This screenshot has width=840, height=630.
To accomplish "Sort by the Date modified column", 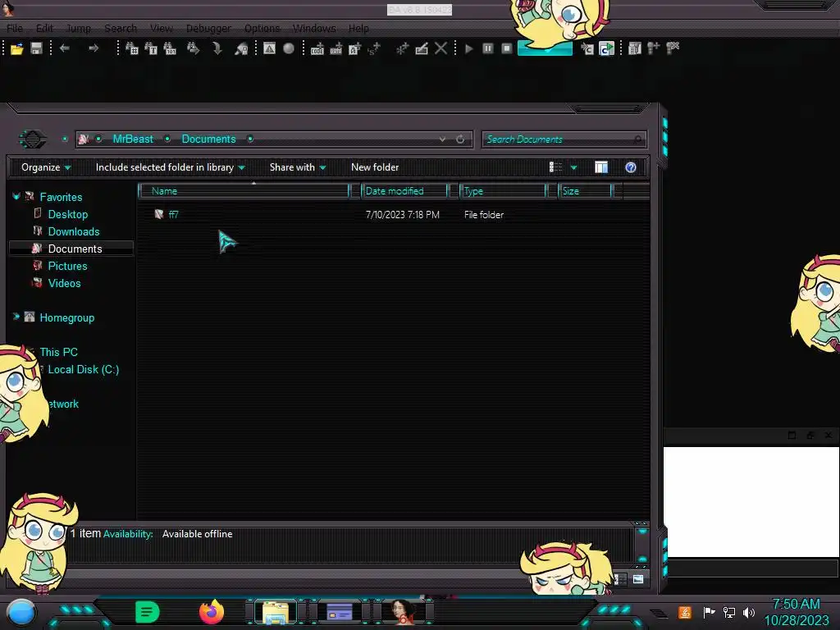I will tap(404, 190).
